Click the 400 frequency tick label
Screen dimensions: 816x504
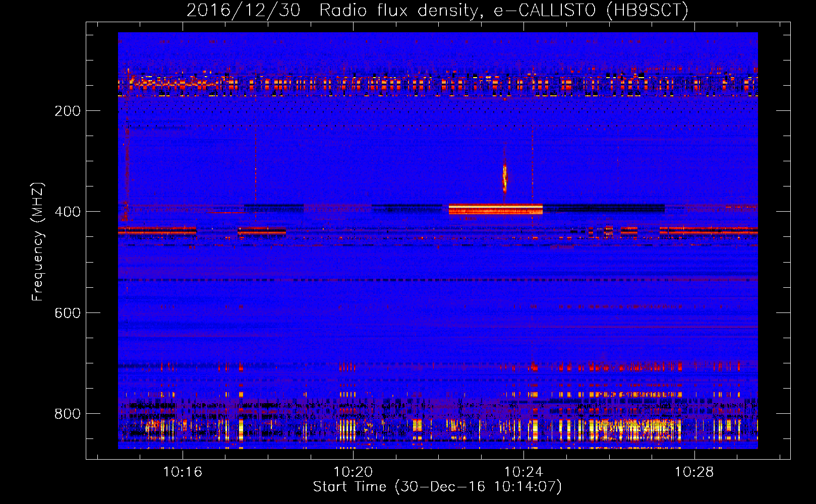(x=68, y=212)
